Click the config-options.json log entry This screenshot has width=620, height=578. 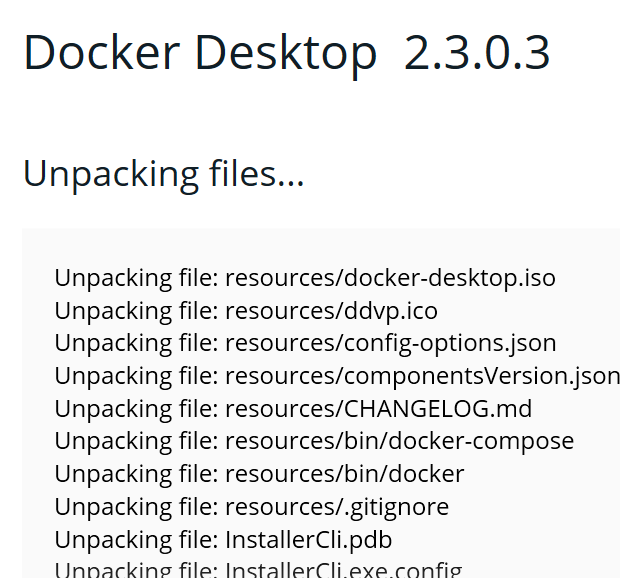tap(305, 344)
